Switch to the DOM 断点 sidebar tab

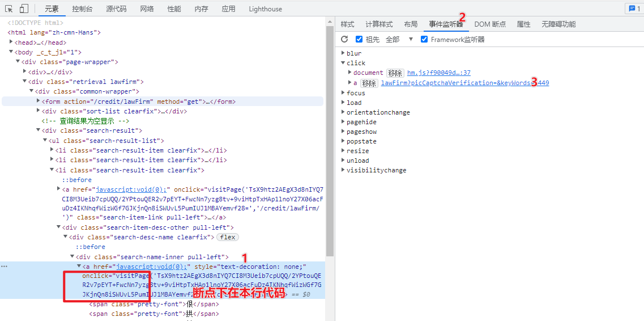click(x=490, y=24)
